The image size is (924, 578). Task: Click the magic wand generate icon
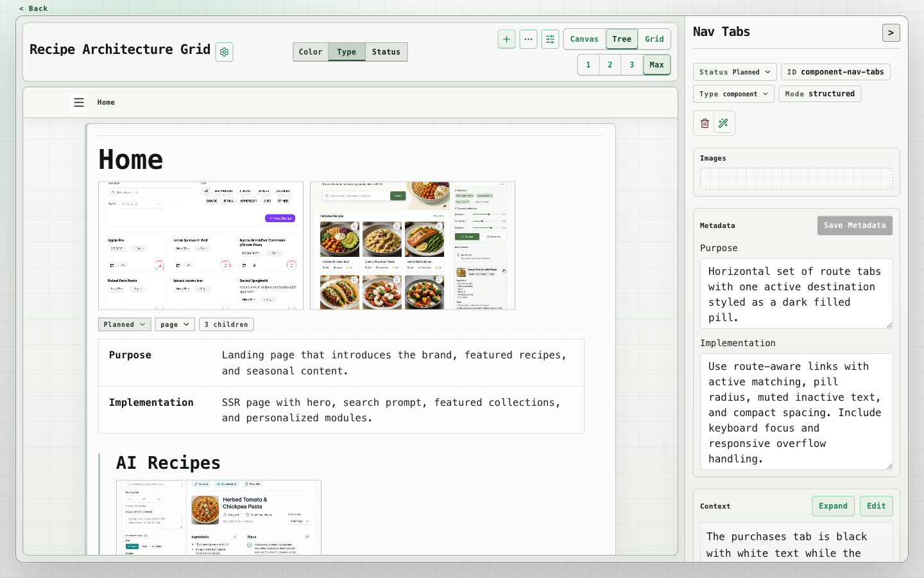pos(723,123)
